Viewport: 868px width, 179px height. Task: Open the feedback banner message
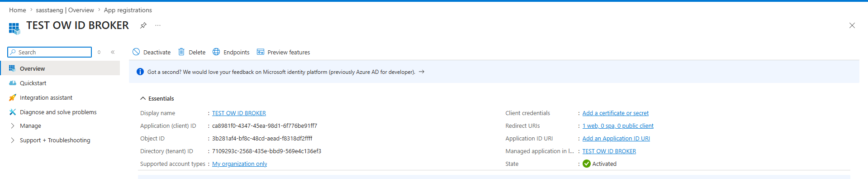tap(281, 72)
